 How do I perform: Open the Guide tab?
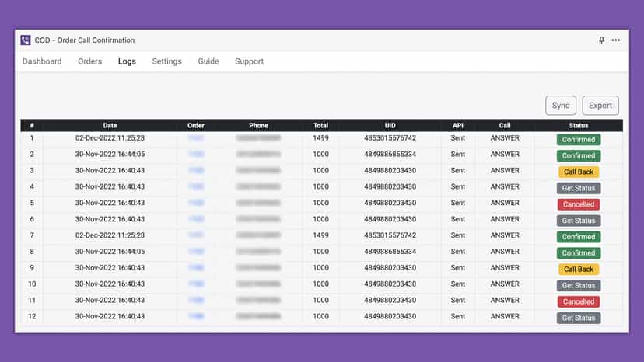coord(208,61)
